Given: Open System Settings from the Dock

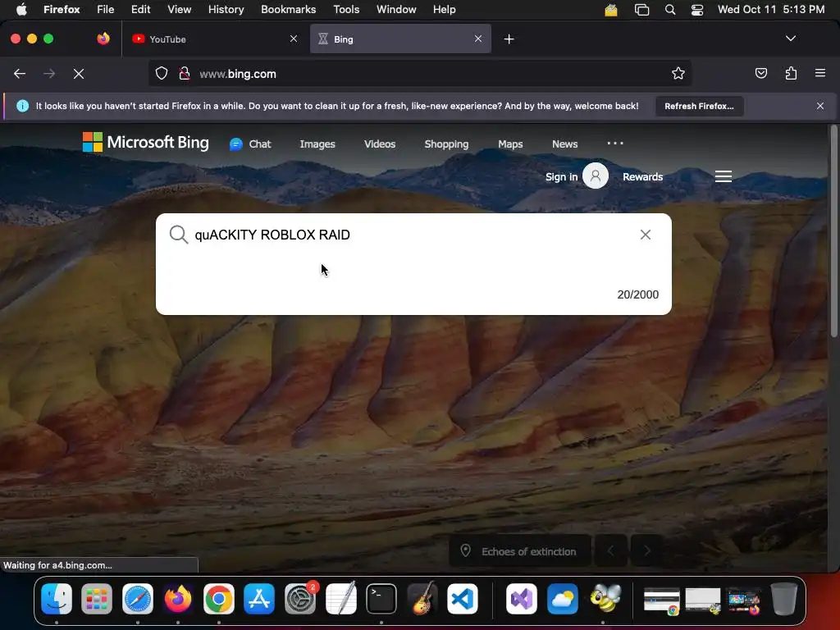Looking at the screenshot, I should point(300,598).
